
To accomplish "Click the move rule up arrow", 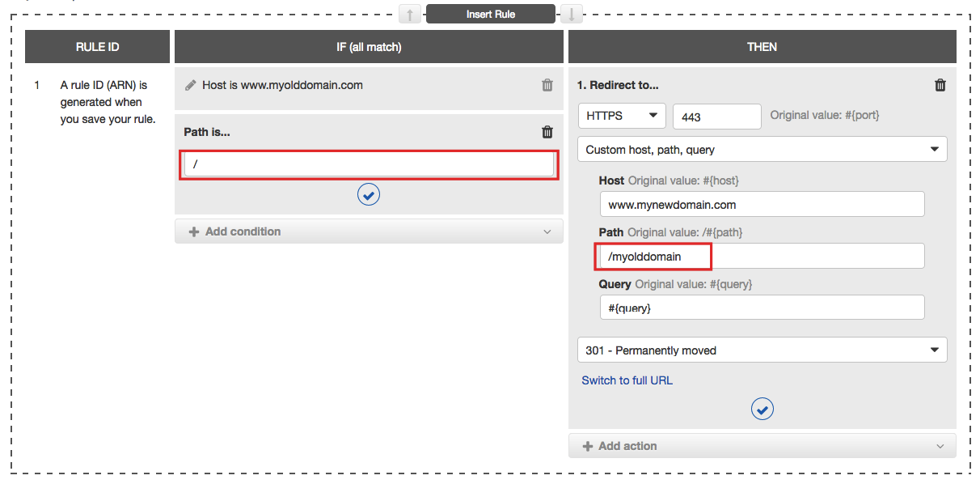I will (x=410, y=15).
